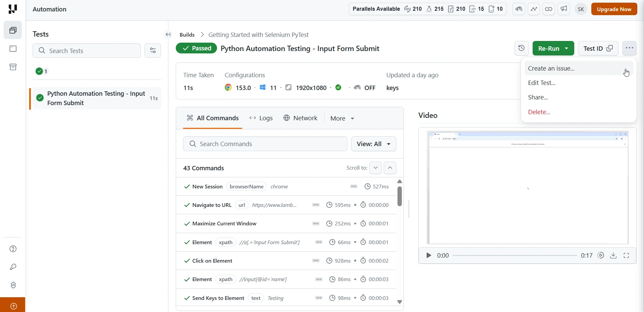
Task: Switch to the All Commands tab
Action: tap(213, 118)
